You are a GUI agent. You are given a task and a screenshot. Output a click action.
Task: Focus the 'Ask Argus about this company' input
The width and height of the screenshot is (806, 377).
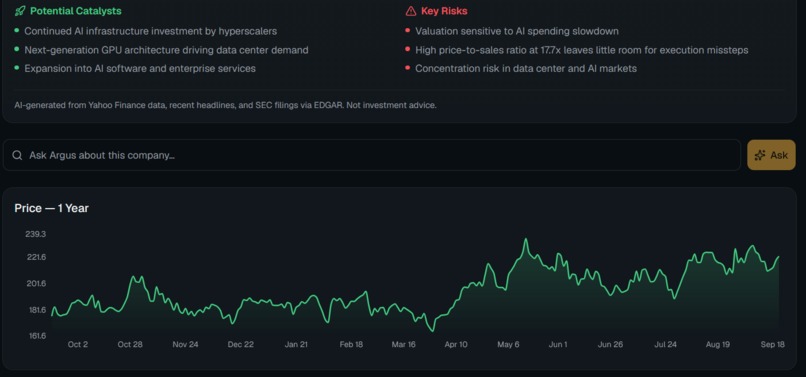tap(372, 155)
